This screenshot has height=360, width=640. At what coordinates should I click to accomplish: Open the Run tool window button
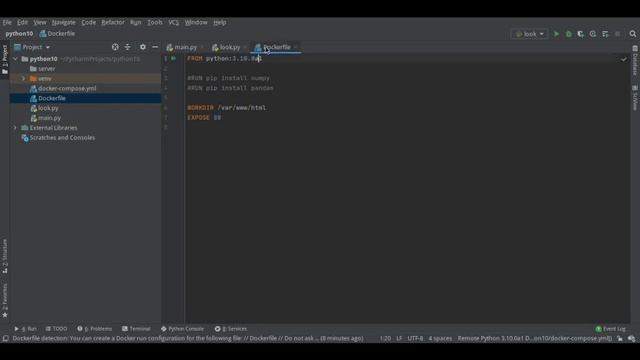[x=25, y=329]
